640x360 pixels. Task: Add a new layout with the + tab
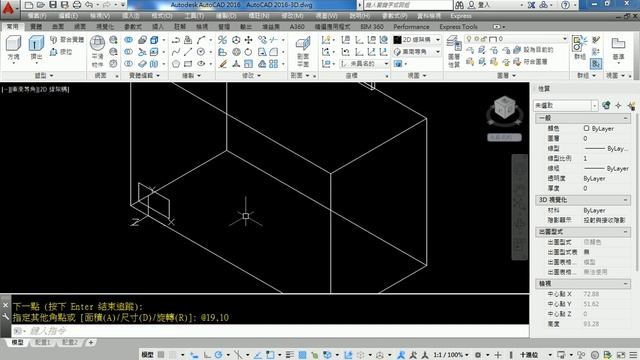(91, 342)
